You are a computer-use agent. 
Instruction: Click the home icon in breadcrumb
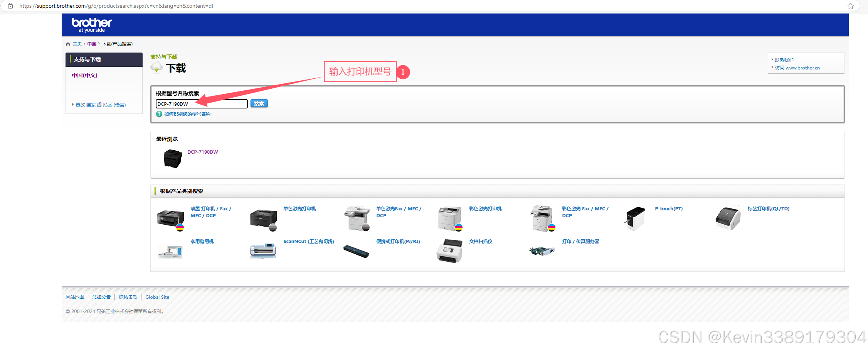68,44
